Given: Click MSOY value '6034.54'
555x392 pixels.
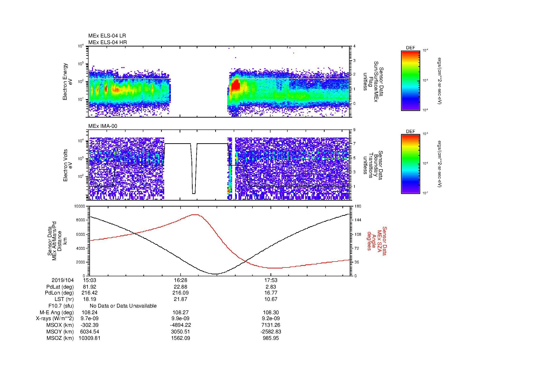Looking at the screenshot, I should tap(90, 332).
